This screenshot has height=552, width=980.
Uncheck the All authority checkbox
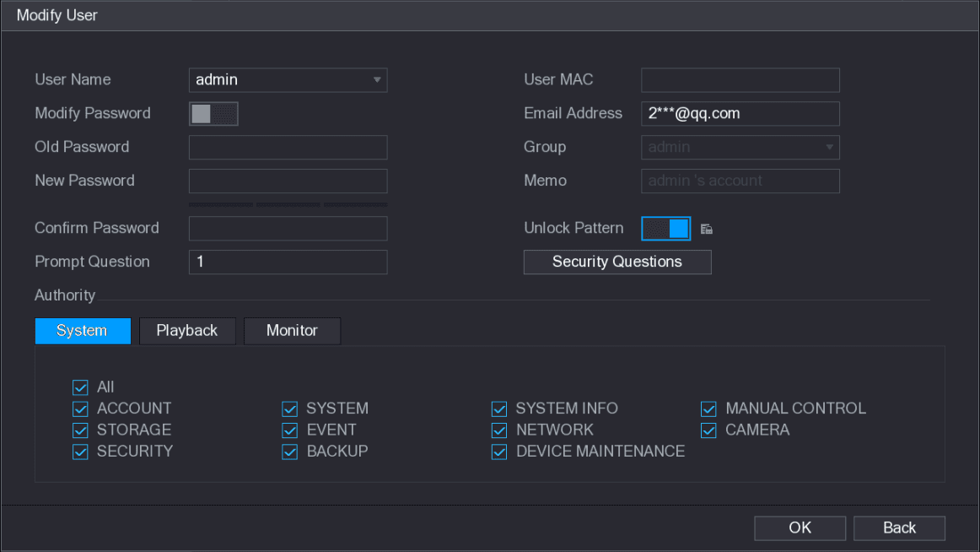pos(80,387)
